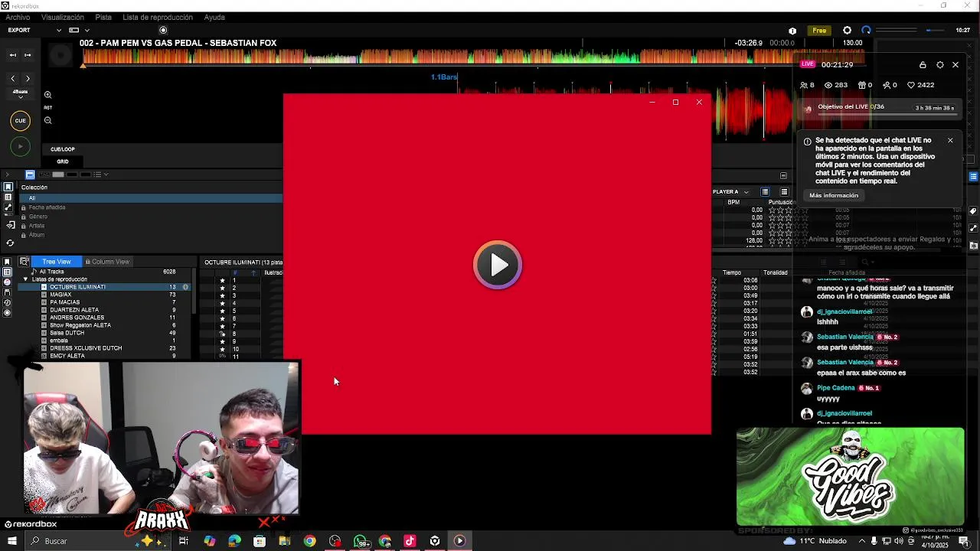Open the OCTUBRE ILUMINATI playlist

pos(77,287)
